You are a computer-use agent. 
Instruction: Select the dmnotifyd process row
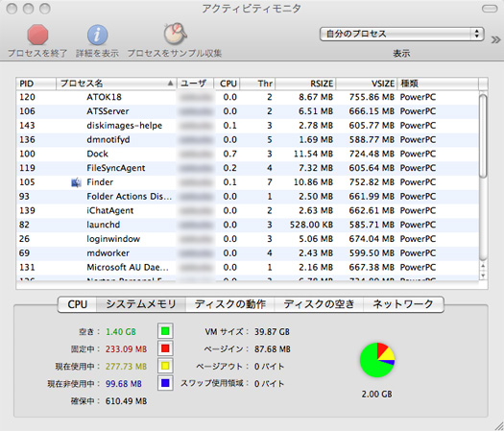point(247,139)
